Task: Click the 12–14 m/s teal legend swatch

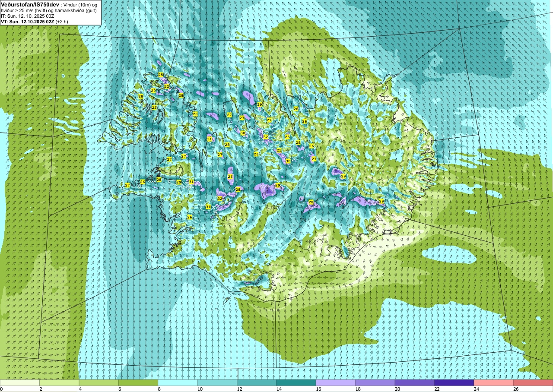Action: coord(257,383)
